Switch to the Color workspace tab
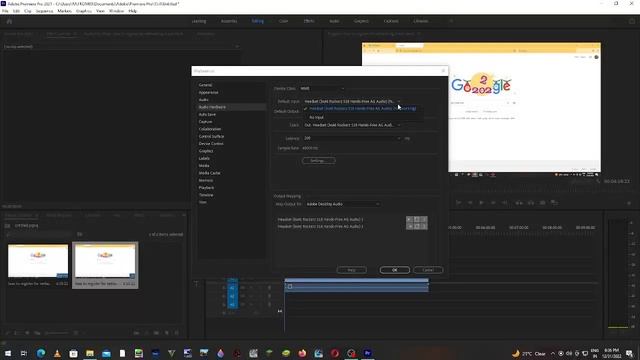The height and width of the screenshot is (360, 640). point(284,21)
